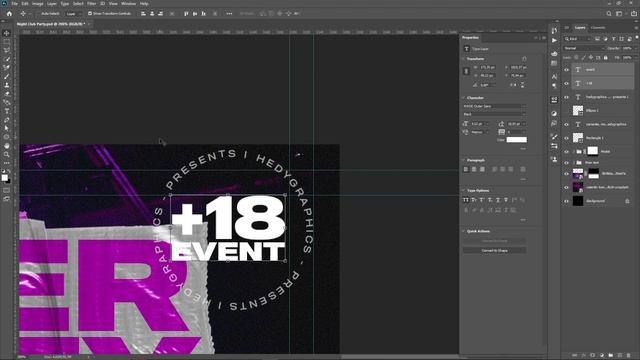Click the Home icon in options bar
The height and width of the screenshot is (360, 640).
(9, 13)
